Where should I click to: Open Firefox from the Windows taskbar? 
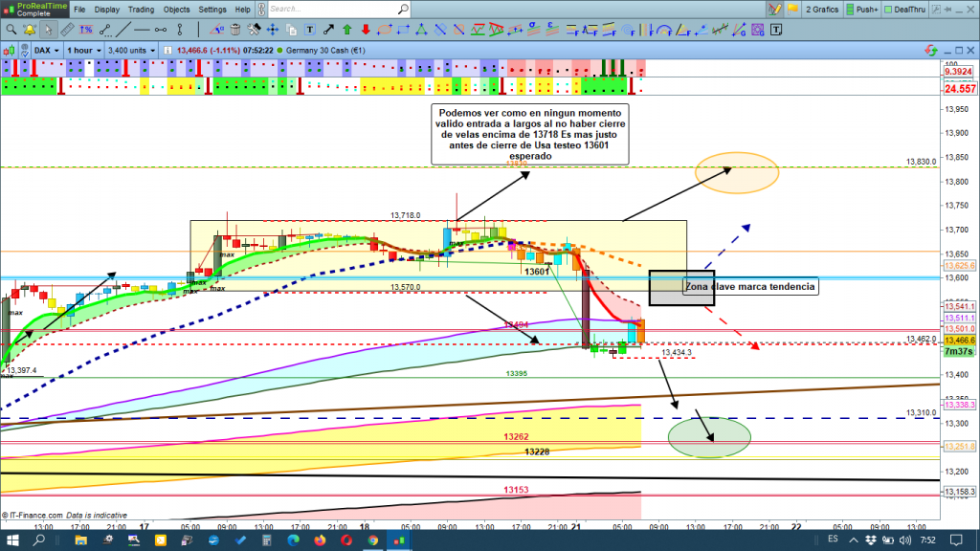coord(320,540)
